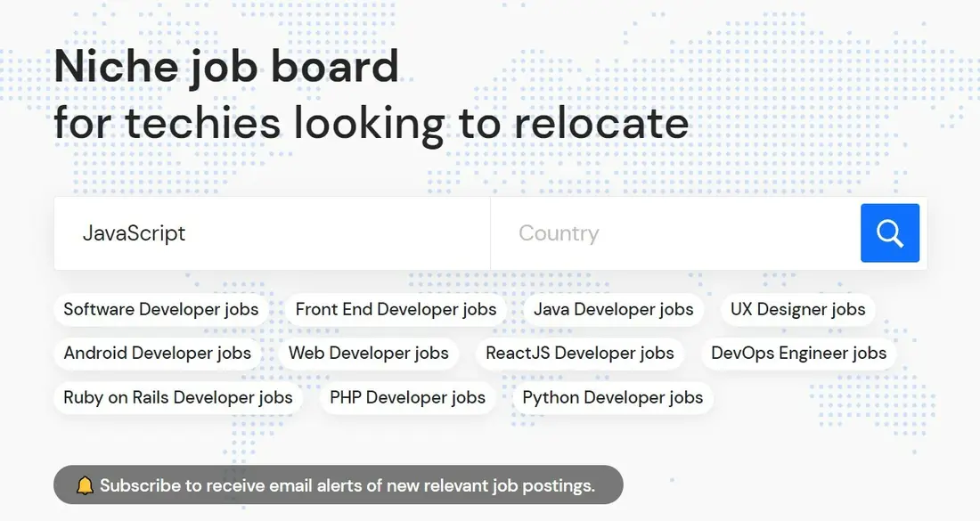Open Software Developer jobs link
Screen dimensions: 980x521
(161, 309)
